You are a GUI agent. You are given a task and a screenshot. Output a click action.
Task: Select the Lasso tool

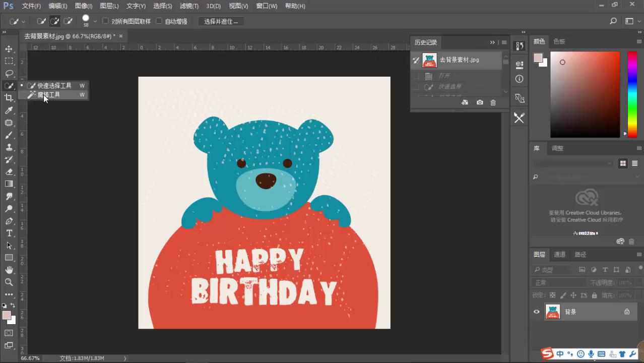[9, 73]
